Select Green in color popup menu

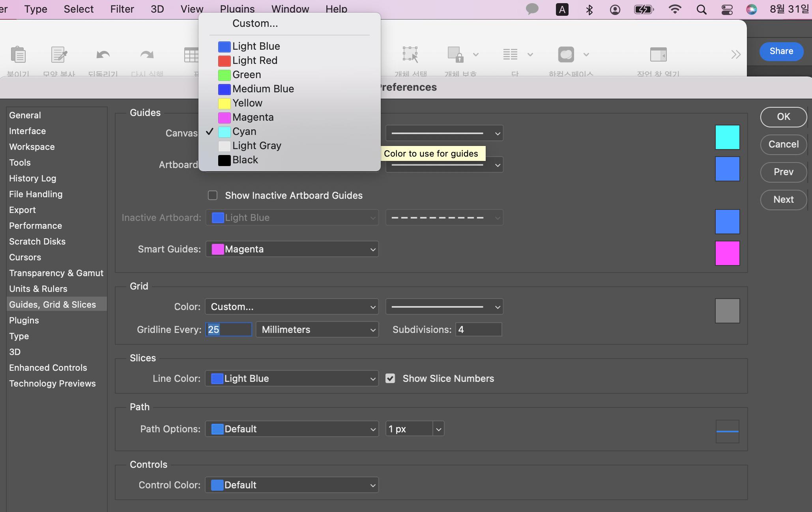[x=290, y=75]
